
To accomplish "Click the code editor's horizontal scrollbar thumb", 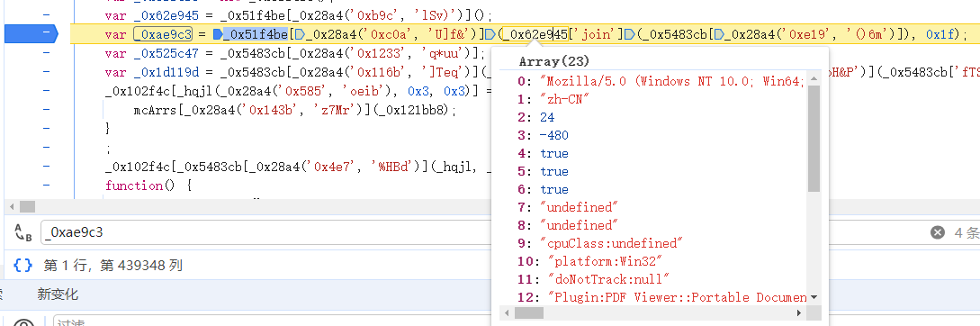I will (28, 206).
